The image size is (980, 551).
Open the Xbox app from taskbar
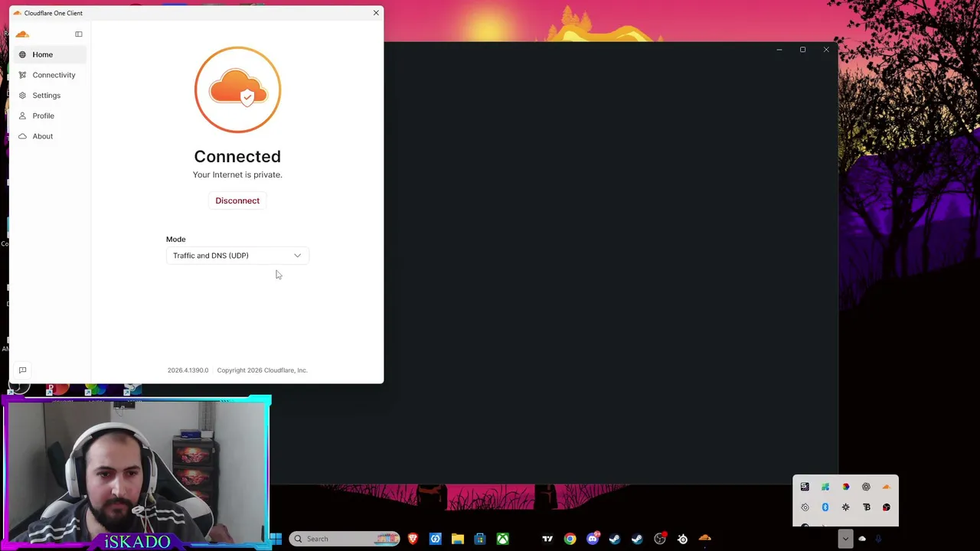point(502,539)
